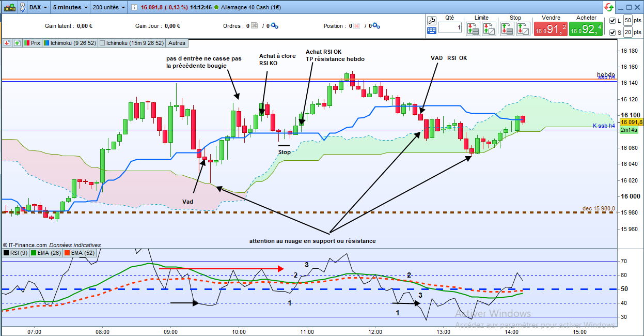Open the DAX instrument dropdown
The image size is (644, 336).
(x=39, y=7)
